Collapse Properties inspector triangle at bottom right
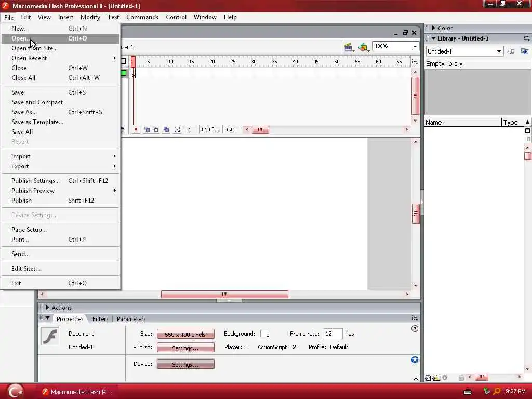 coord(416,379)
